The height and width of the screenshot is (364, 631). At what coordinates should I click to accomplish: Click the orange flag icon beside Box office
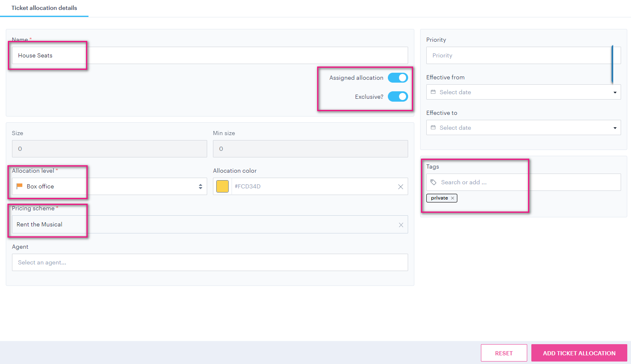click(19, 186)
